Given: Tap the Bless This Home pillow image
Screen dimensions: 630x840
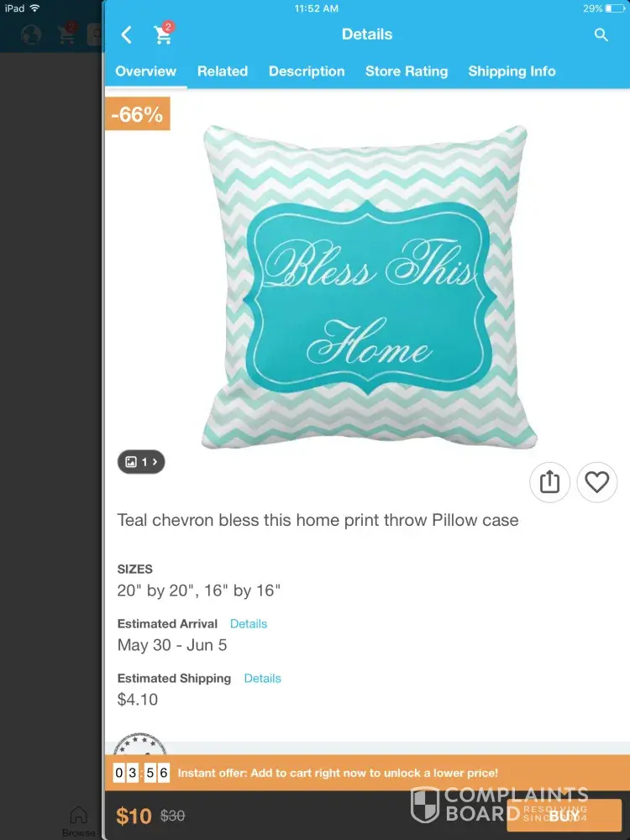Looking at the screenshot, I should coord(369,287).
